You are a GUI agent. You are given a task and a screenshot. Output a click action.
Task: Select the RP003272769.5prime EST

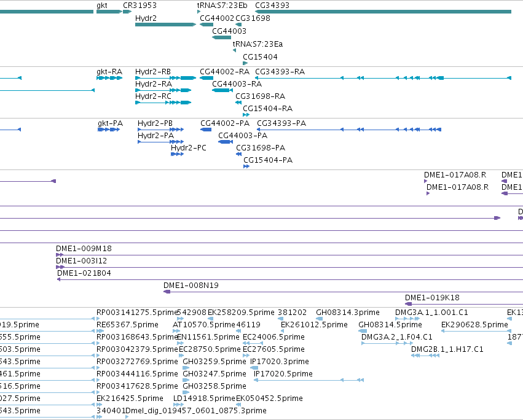coord(98,368)
